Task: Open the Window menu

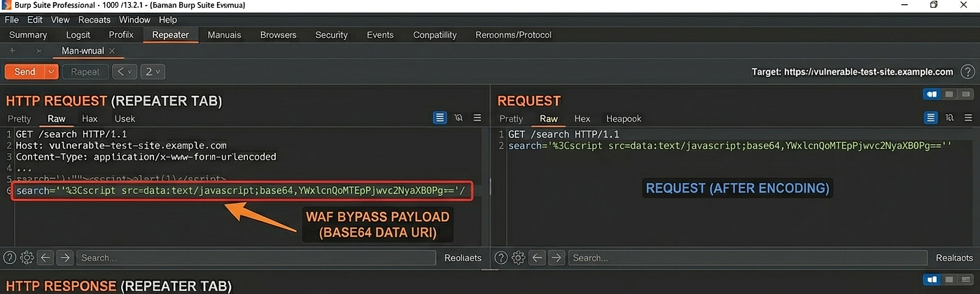Action: point(134,20)
